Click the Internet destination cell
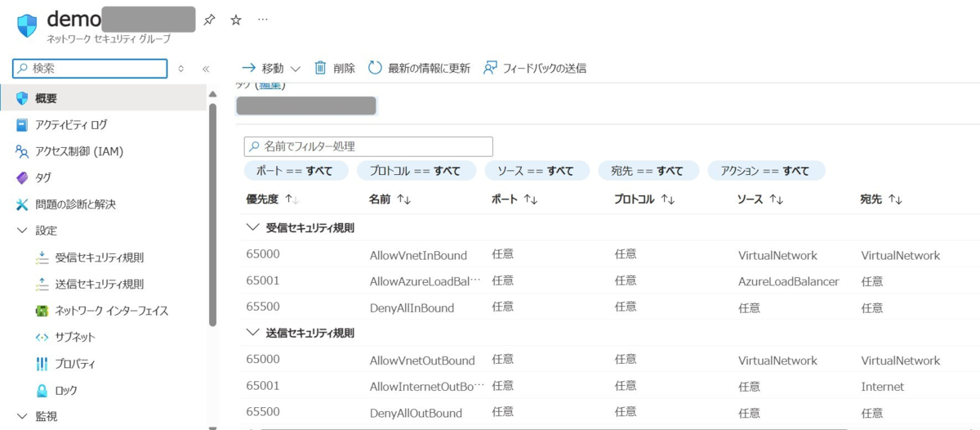This screenshot has height=430, width=980. [883, 387]
